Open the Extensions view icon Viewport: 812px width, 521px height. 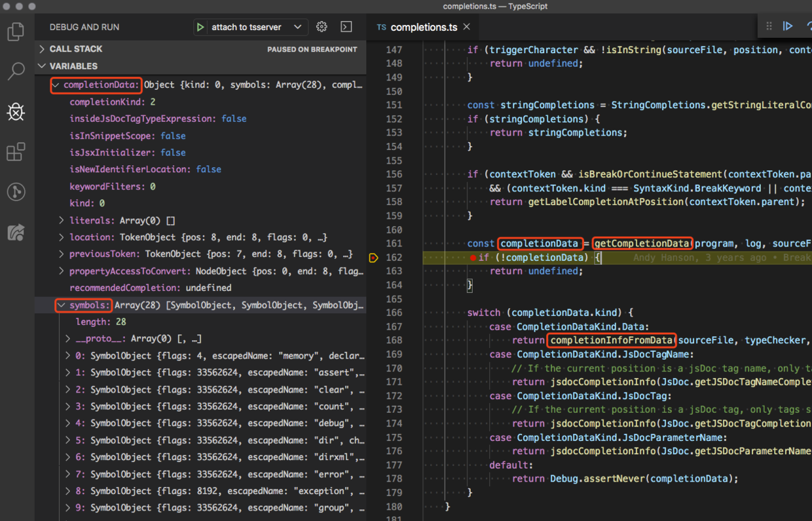coord(16,152)
